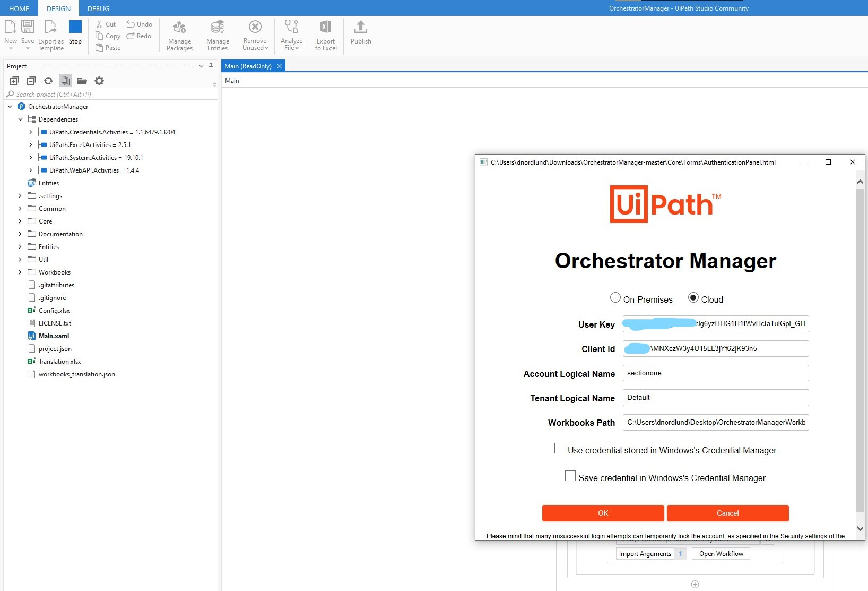Switch to the HOME ribbon tab
This screenshot has width=868, height=591.
(x=19, y=8)
